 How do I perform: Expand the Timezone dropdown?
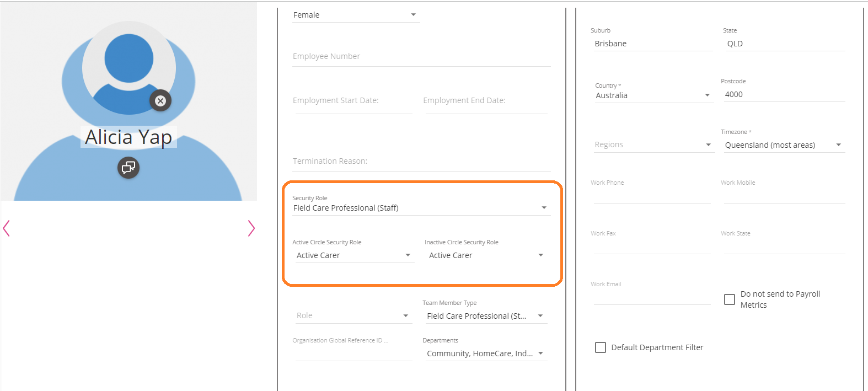tap(783, 145)
